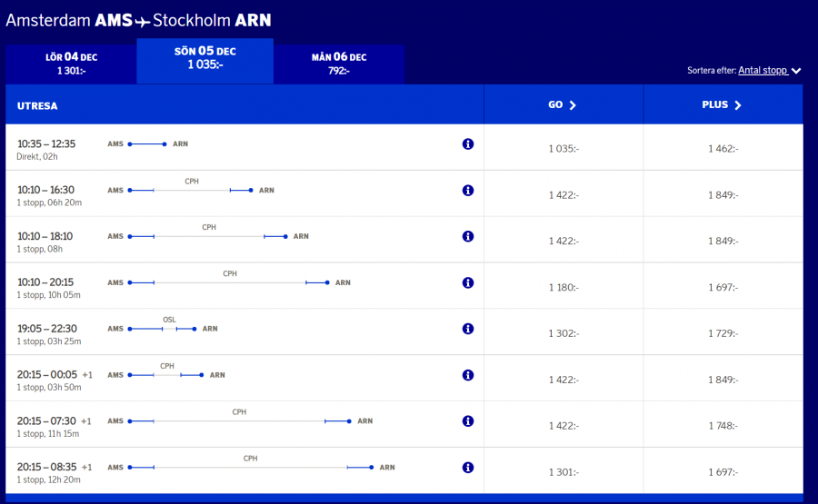Click info icon for 10:10 – 16:30 flight
Viewport: 818px width, 504px height.
[468, 191]
